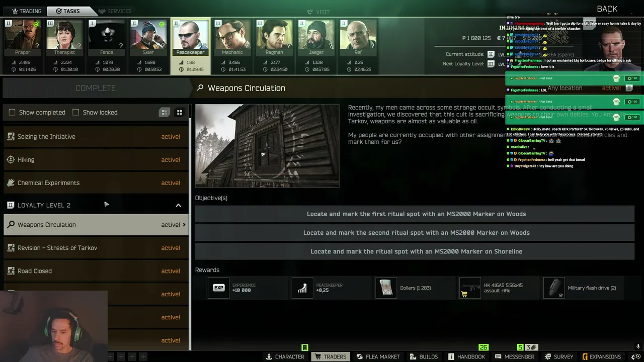Click the "Rewards" section label
Image resolution: width=644 pixels, height=362 pixels.
(207, 270)
